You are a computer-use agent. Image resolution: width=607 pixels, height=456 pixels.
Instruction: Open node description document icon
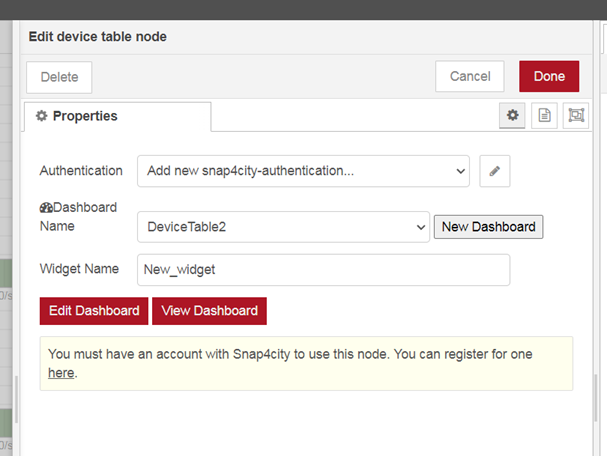point(544,116)
